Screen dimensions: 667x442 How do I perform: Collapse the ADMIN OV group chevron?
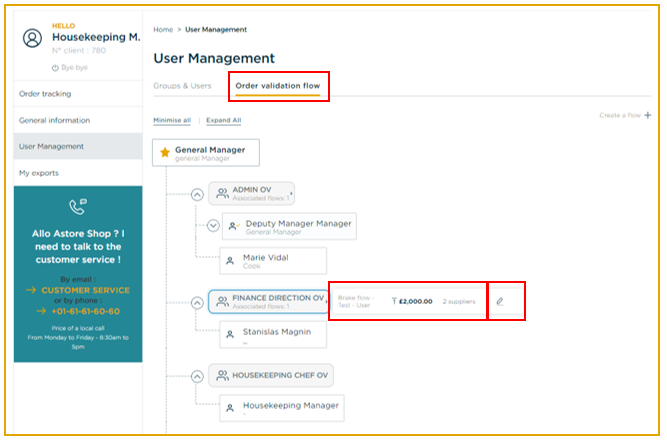197,194
